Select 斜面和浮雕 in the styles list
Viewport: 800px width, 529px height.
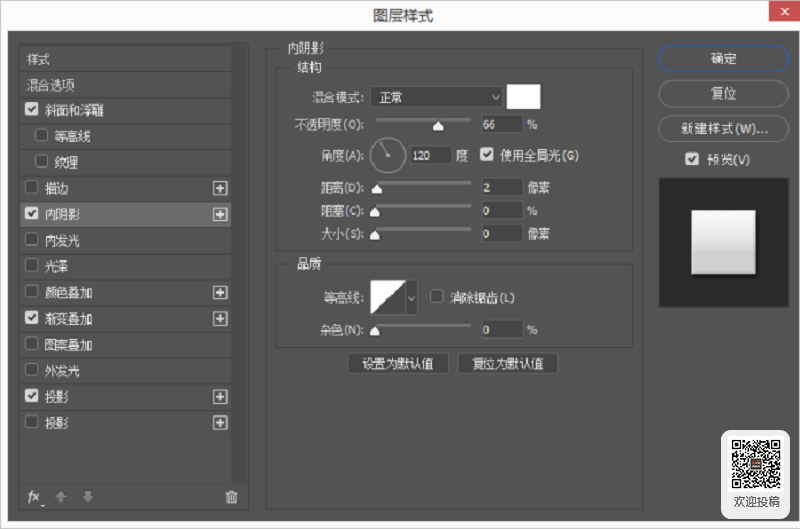[x=126, y=110]
